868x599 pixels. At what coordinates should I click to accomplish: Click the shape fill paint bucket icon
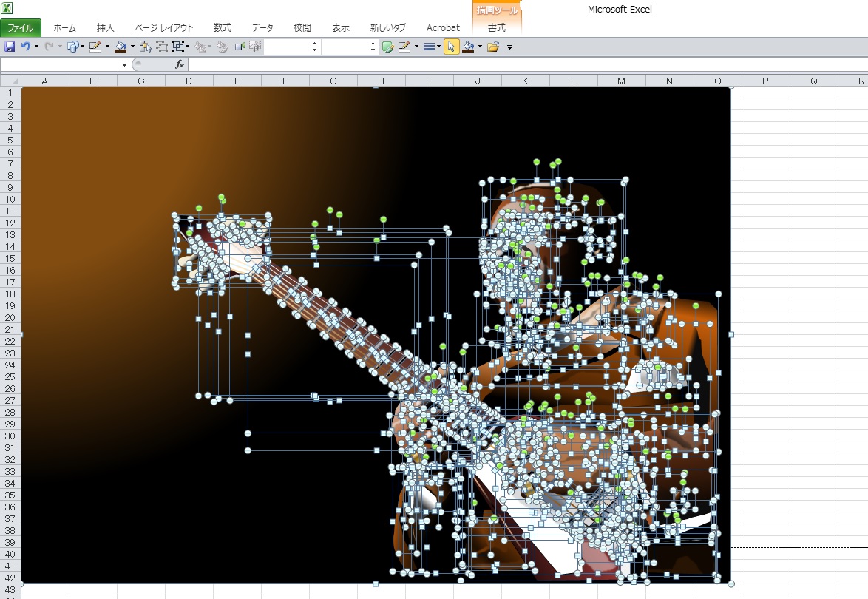(x=121, y=47)
